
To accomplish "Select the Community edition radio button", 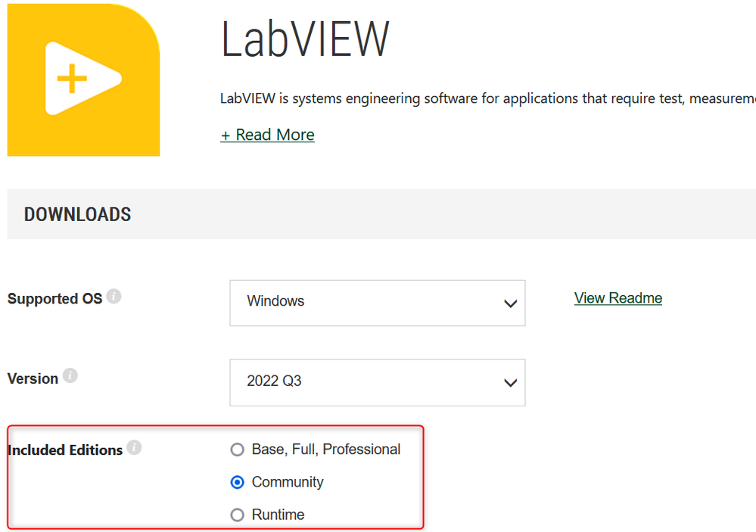I will (x=237, y=482).
